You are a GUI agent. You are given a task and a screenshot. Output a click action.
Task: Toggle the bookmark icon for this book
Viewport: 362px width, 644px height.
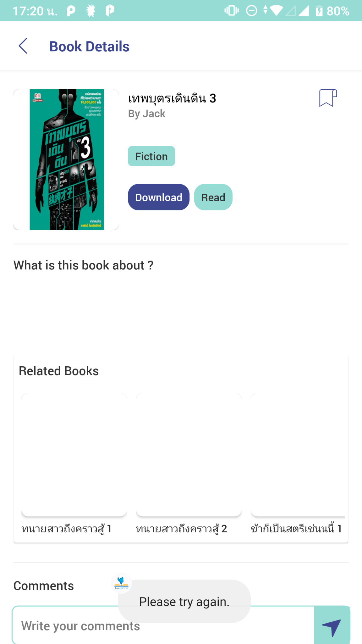click(x=328, y=98)
